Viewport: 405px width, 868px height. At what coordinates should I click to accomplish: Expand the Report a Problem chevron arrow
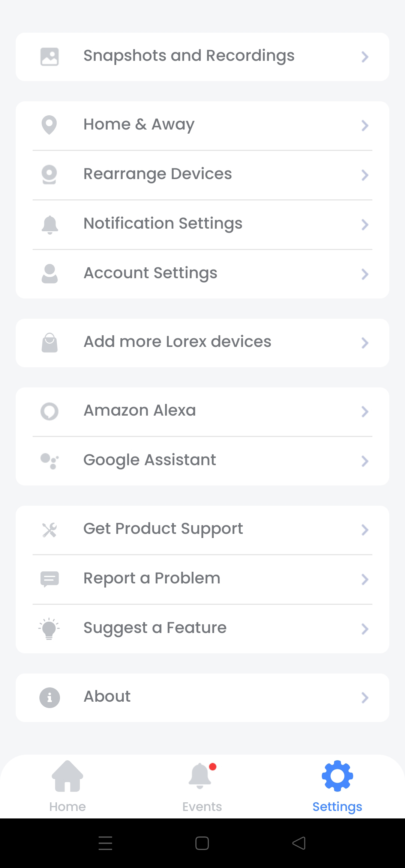(x=365, y=579)
